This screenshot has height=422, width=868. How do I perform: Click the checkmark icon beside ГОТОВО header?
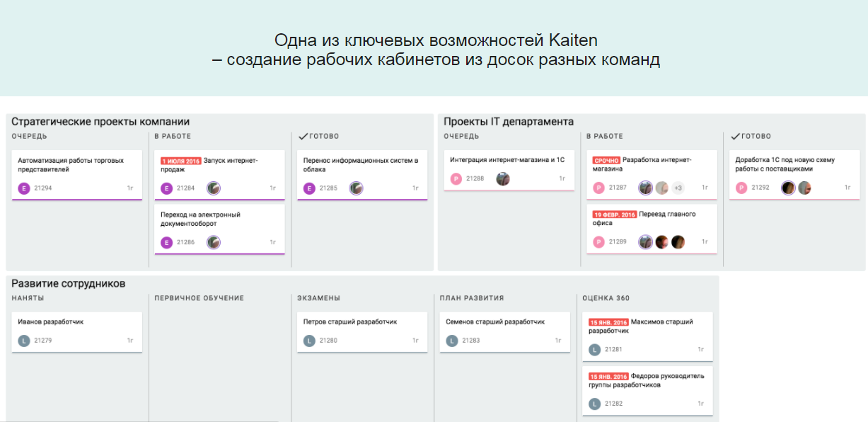click(x=301, y=136)
